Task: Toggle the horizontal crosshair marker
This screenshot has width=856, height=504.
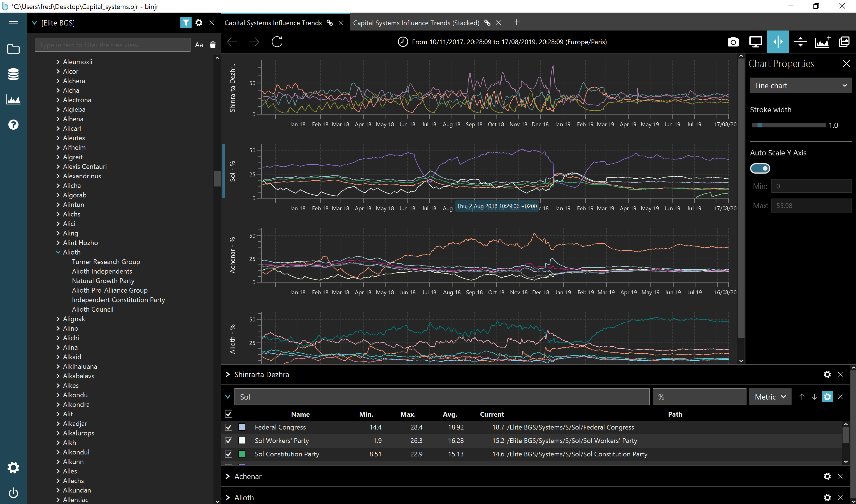Action: [800, 42]
